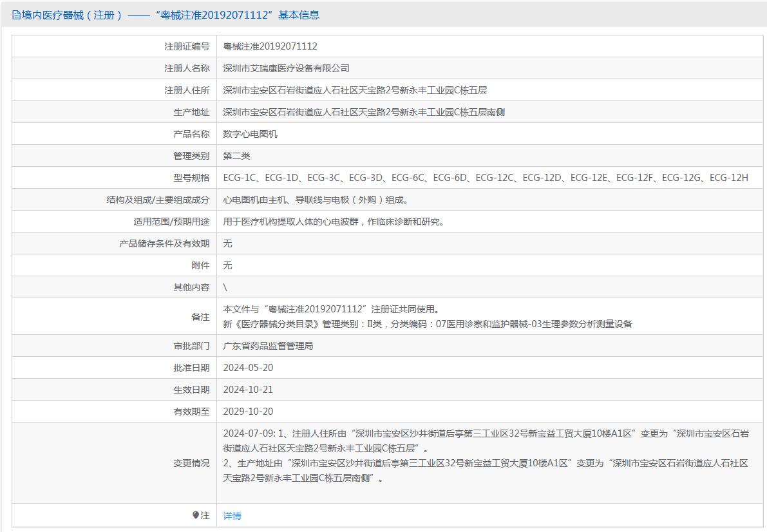Click the 无 value in the 产品储存条件及有效期 row
The image size is (767, 532).
(x=227, y=243)
